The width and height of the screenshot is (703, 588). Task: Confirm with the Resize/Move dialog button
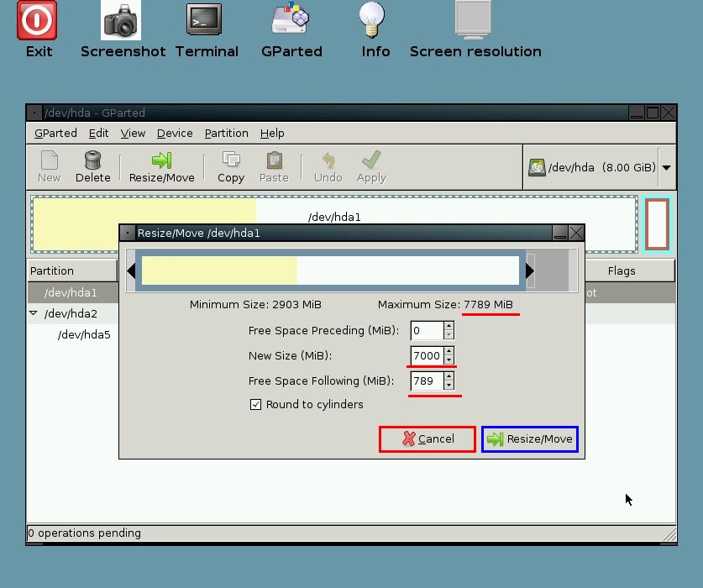[x=530, y=439]
